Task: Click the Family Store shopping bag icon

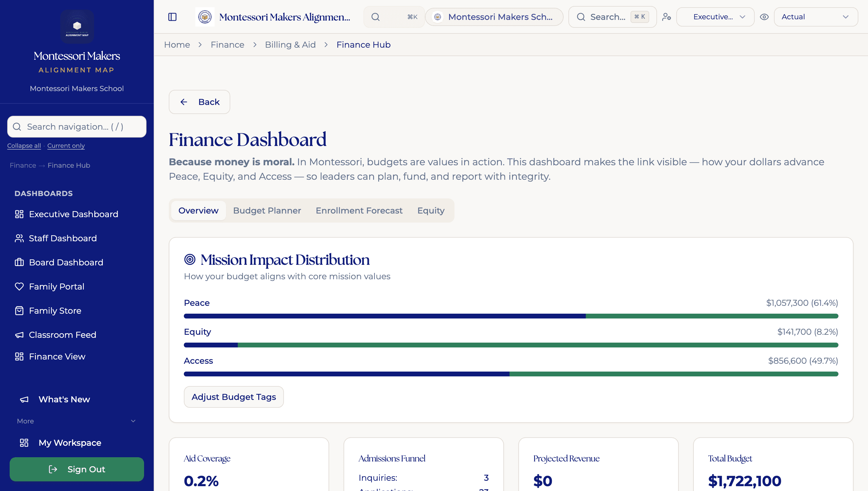Action: 19,311
